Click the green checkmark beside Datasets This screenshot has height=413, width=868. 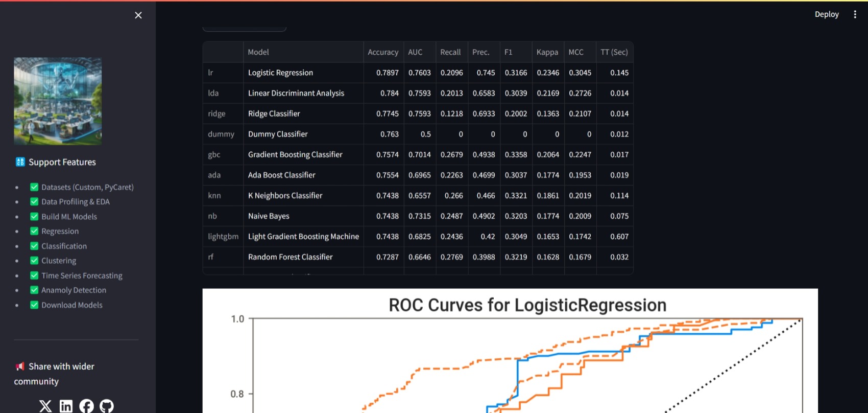tap(34, 187)
